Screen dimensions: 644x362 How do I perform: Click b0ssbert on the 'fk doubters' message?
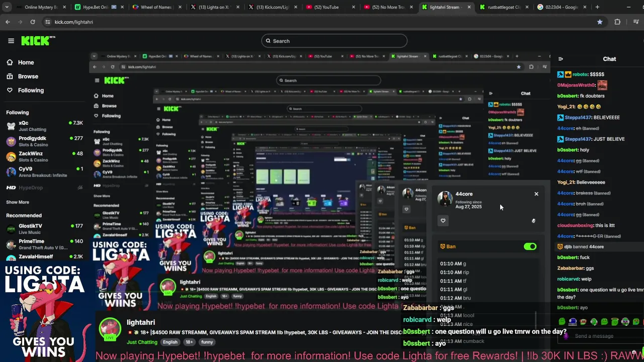pos(568,96)
